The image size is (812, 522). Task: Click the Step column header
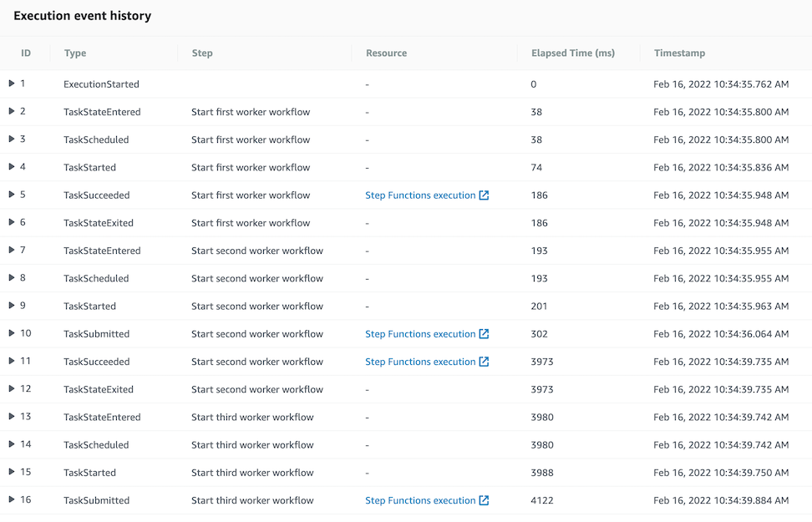pyautogui.click(x=202, y=53)
